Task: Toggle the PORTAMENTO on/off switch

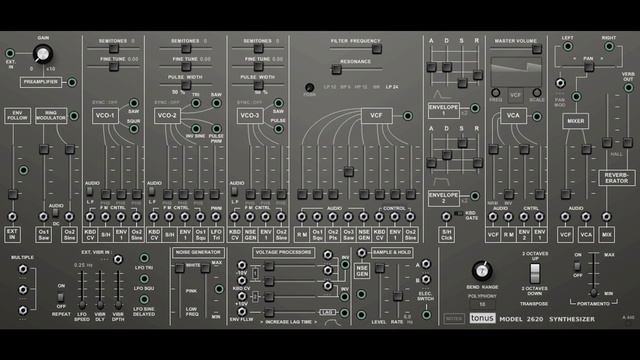Action: click(577, 267)
